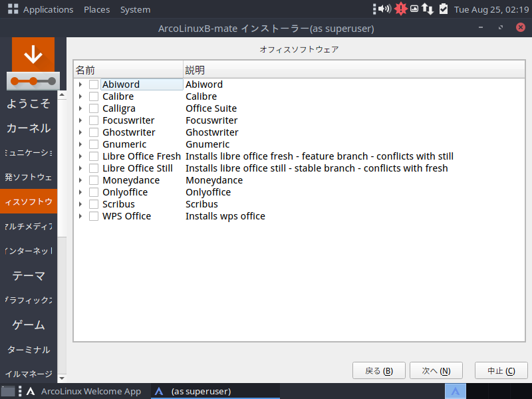Screen dimensions: 532x399
Task: Select the Ghostwriter checkbox
Action: coord(94,132)
